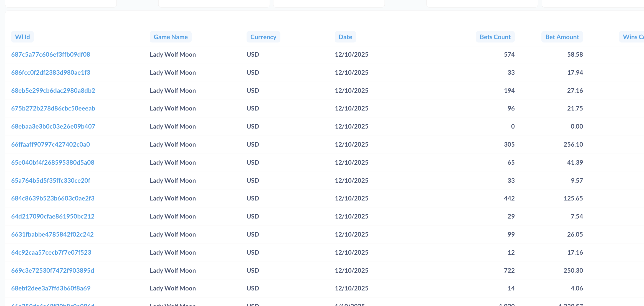Sort by Bets Count column header
The image size is (644, 306).
coord(495,37)
